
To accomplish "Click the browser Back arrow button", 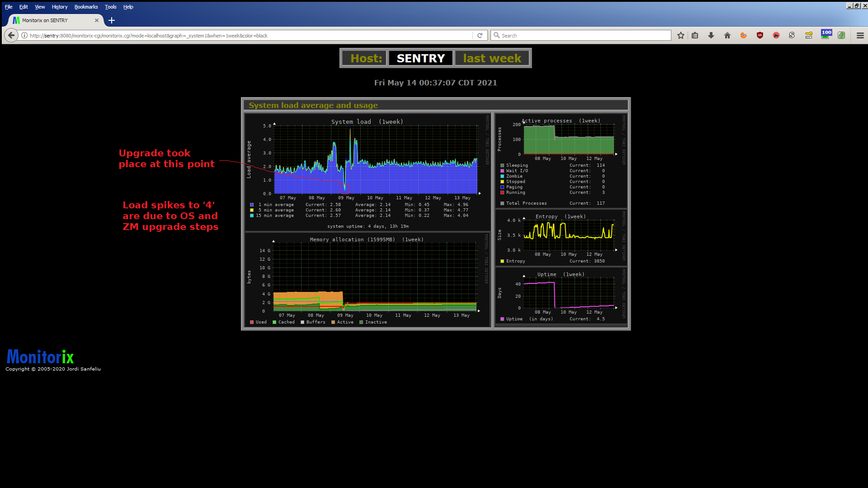I will coord(11,35).
